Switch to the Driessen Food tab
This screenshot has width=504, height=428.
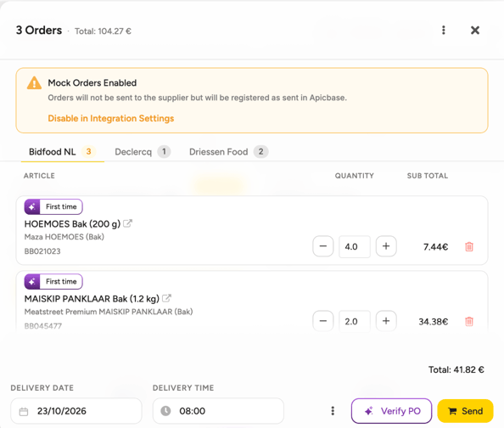tap(228, 151)
